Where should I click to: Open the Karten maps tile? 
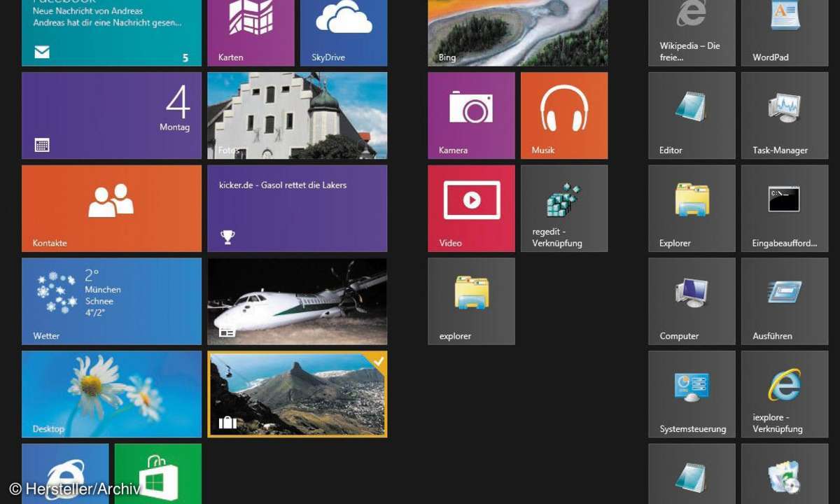tap(251, 33)
